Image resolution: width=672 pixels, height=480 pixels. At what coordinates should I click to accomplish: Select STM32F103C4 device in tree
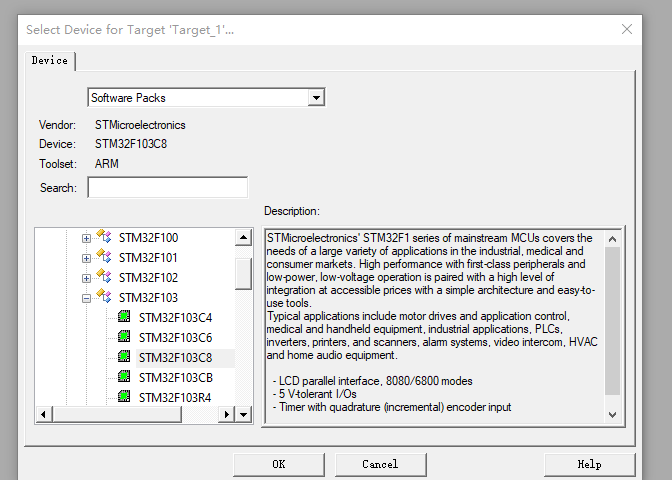[x=175, y=318]
